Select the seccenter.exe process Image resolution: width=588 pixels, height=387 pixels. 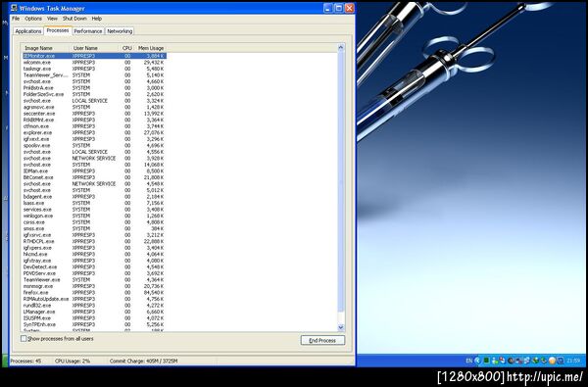coord(94,114)
